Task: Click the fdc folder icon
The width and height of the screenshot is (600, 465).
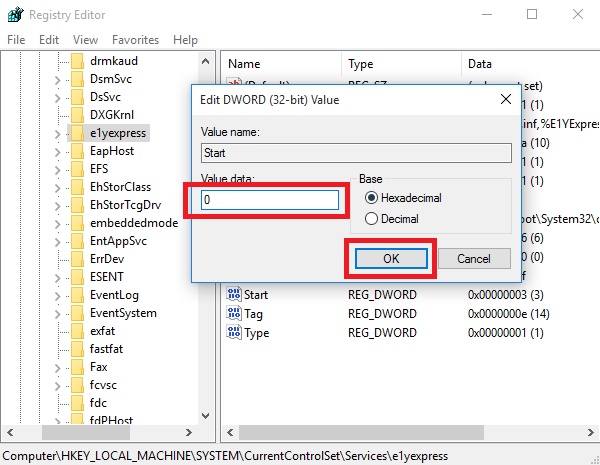Action: click(x=77, y=403)
